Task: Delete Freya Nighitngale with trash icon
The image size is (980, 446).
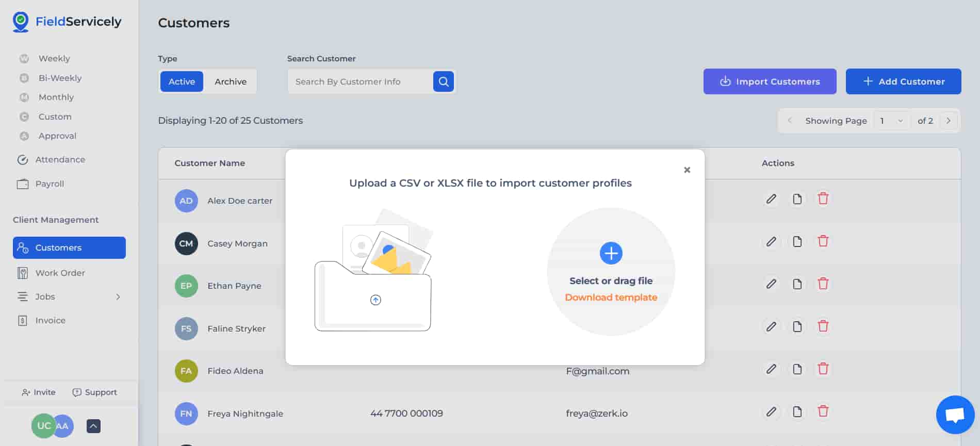Action: [823, 411]
